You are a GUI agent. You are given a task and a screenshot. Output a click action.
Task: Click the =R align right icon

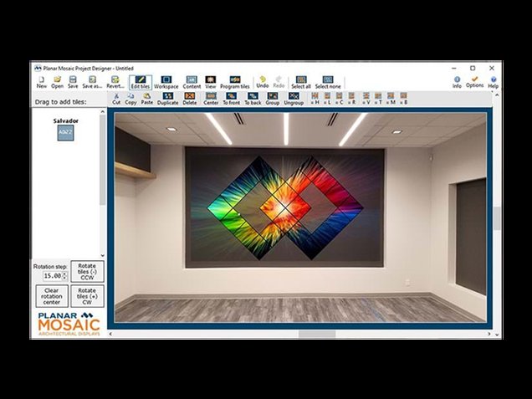[351, 99]
